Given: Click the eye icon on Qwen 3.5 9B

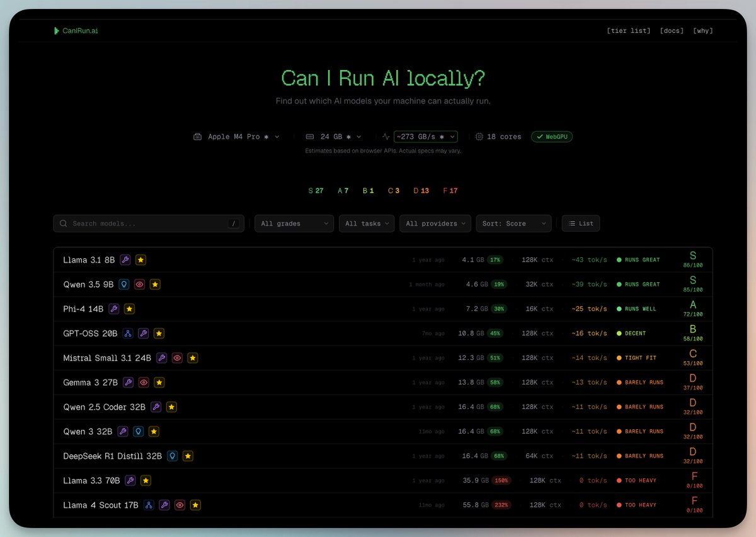Looking at the screenshot, I should [140, 284].
